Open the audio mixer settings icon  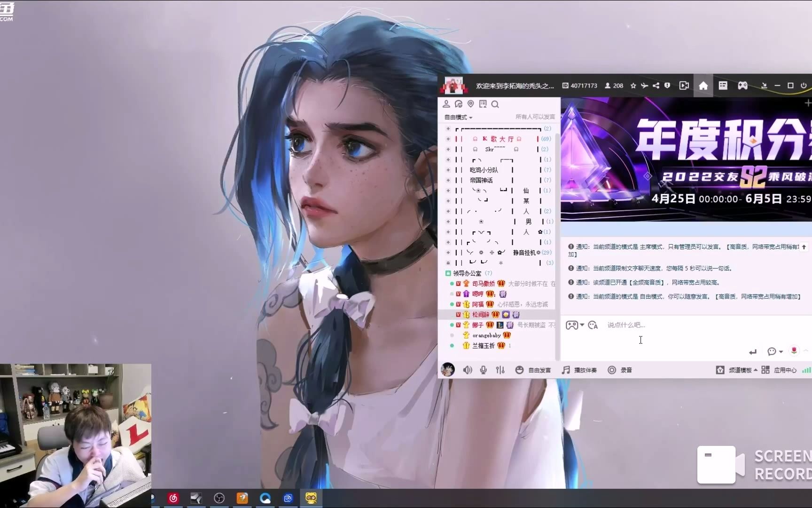(x=500, y=370)
